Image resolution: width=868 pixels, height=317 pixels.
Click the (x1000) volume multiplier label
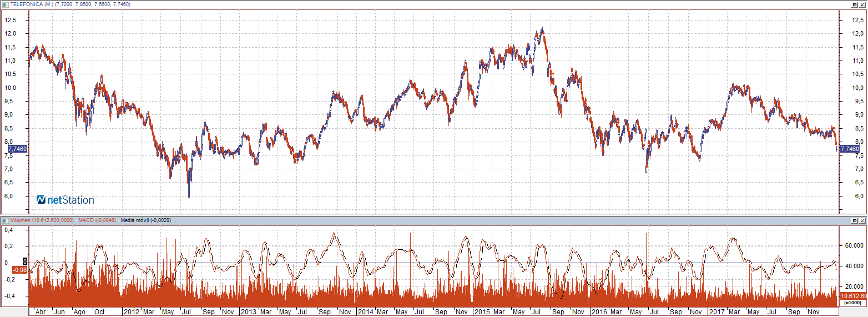pyautogui.click(x=852, y=303)
